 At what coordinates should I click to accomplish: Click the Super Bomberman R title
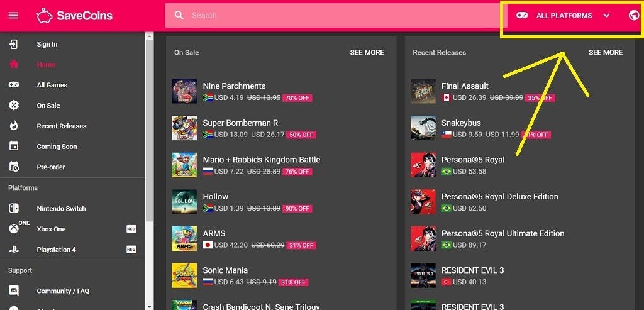(240, 123)
